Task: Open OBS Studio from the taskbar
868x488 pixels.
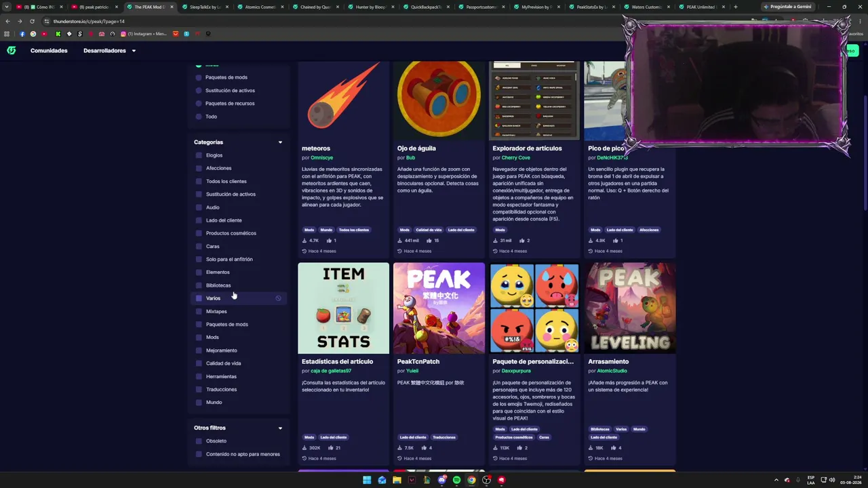Action: [x=486, y=480]
